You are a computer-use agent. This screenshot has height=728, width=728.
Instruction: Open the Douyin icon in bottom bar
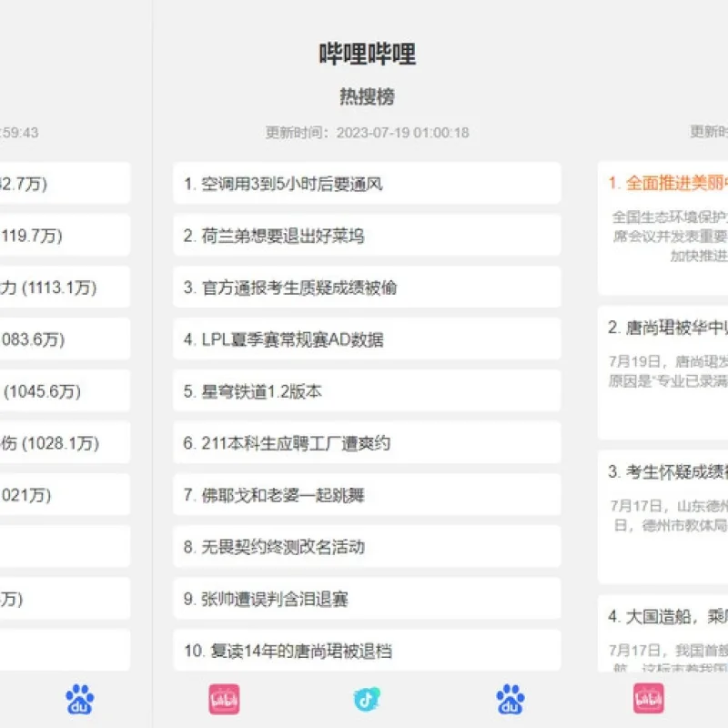click(x=367, y=699)
